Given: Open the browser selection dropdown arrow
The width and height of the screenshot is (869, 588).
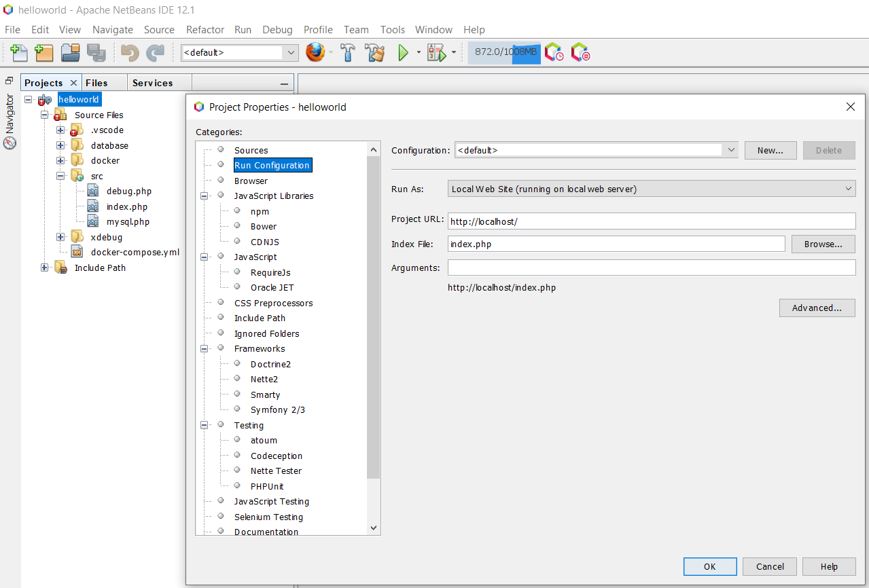Looking at the screenshot, I should (331, 52).
